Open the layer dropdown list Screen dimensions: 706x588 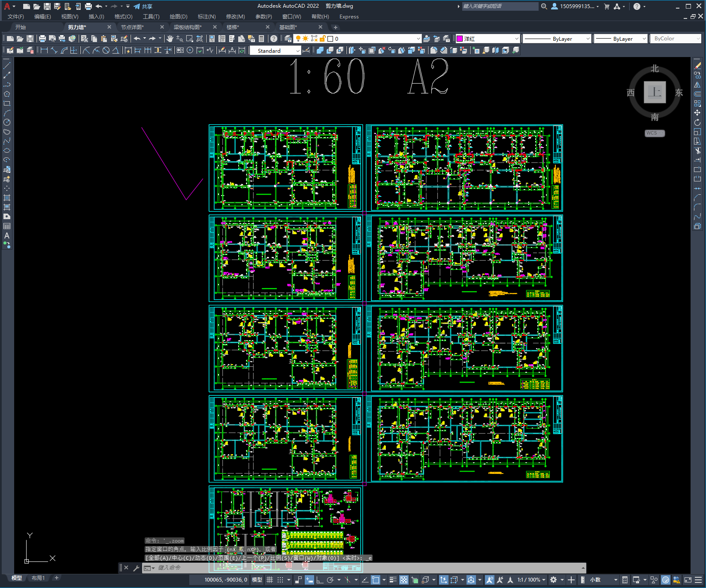point(418,39)
